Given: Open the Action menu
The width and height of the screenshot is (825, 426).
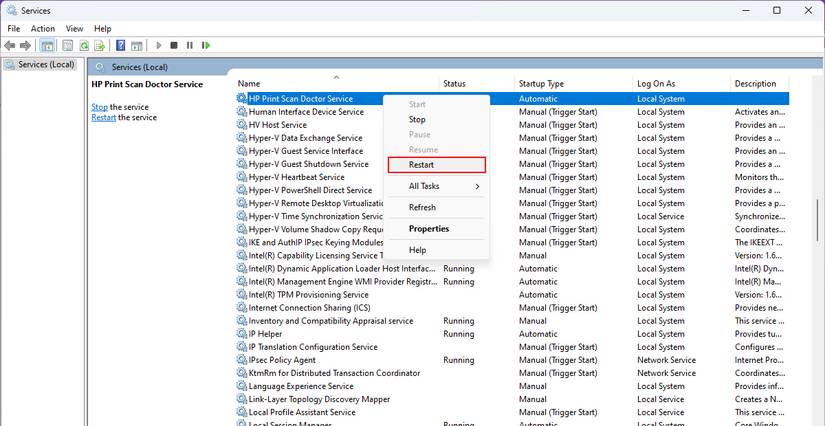Looking at the screenshot, I should click(x=43, y=29).
